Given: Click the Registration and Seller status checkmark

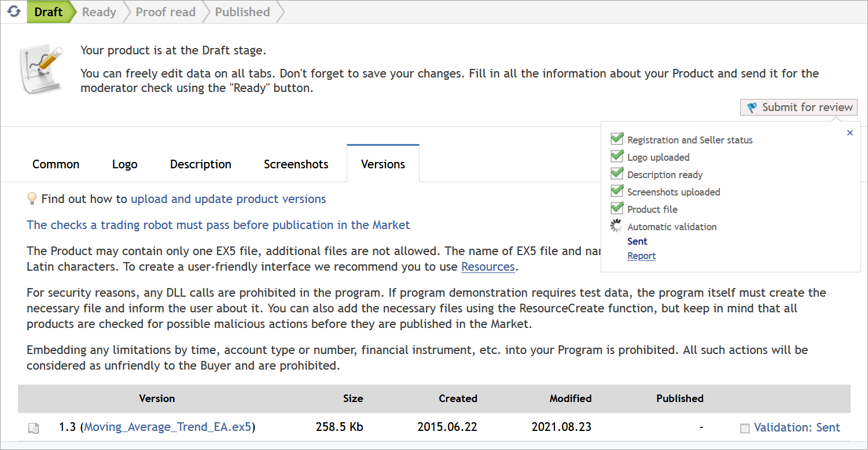Looking at the screenshot, I should point(617,139).
